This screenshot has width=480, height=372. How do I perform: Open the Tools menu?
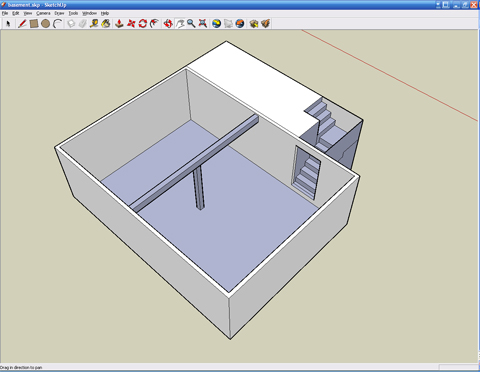pyautogui.click(x=73, y=13)
